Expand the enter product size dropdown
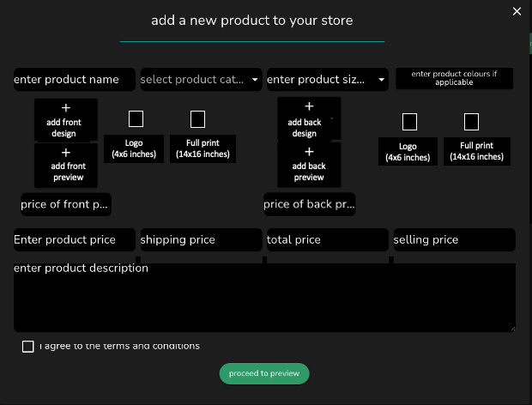 327,80
